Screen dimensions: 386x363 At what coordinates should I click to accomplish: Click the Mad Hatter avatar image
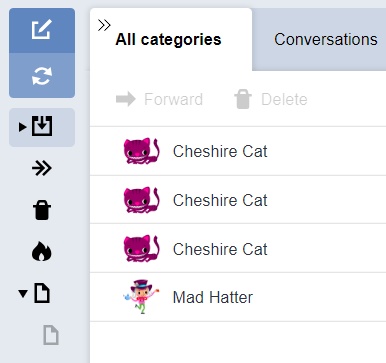[141, 297]
